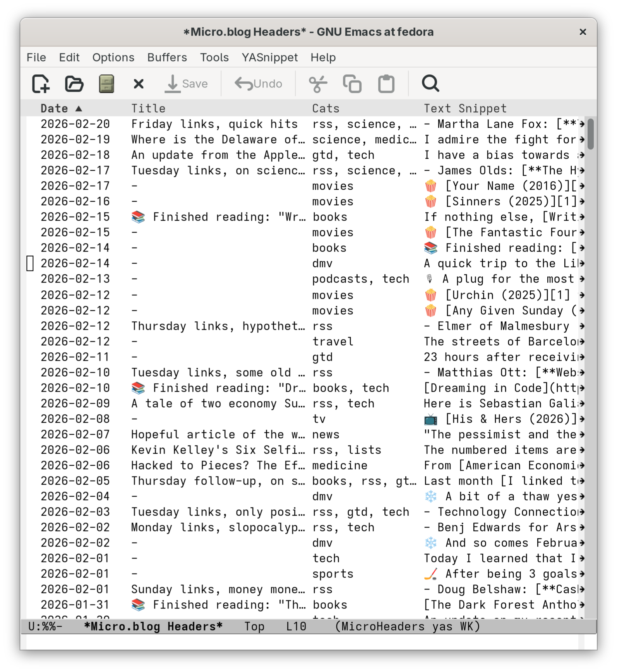The image size is (617, 672).
Task: Click the Text Snippet column header
Action: [x=465, y=108]
